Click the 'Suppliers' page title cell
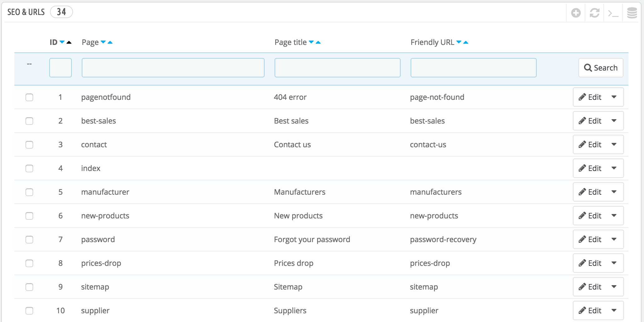This screenshot has width=644, height=322. click(290, 311)
